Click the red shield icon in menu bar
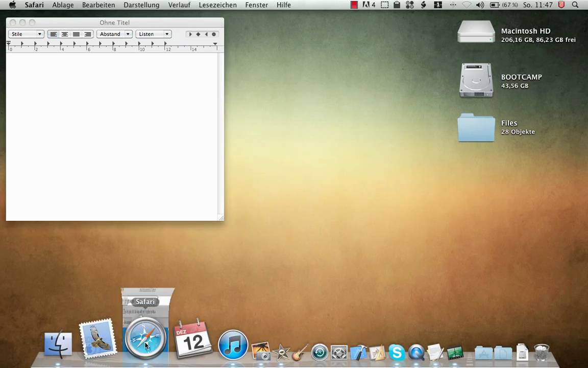588x368 pixels. 561,5
